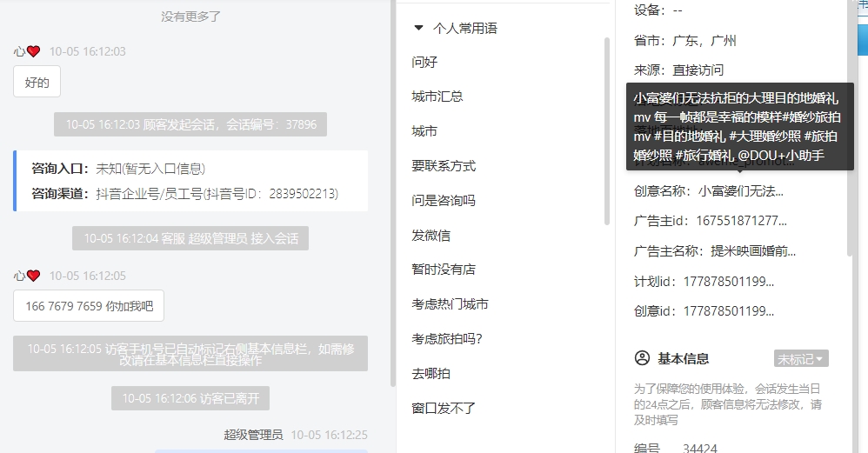Click the 创意名称 truncated value
868x453 pixels.
click(x=741, y=191)
